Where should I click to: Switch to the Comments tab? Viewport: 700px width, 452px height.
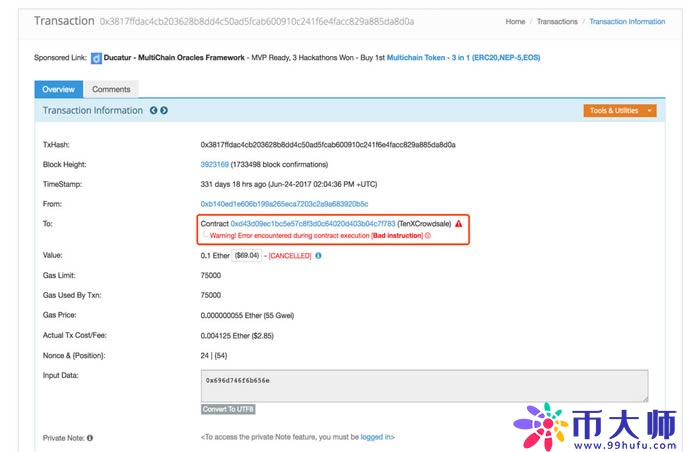click(111, 89)
